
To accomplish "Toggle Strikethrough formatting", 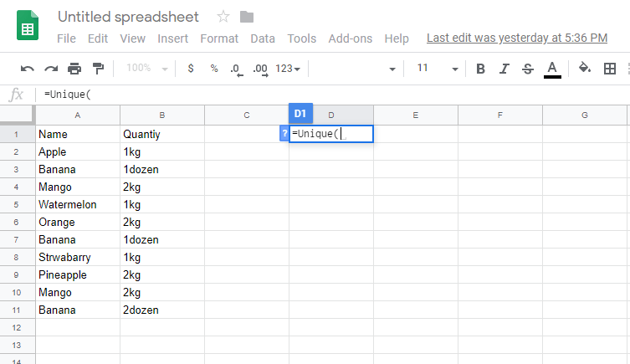I will 528,69.
